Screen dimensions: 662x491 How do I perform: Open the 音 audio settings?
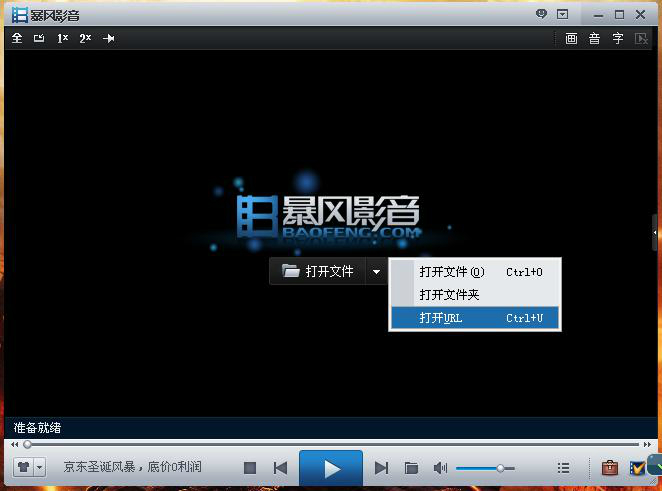click(594, 38)
